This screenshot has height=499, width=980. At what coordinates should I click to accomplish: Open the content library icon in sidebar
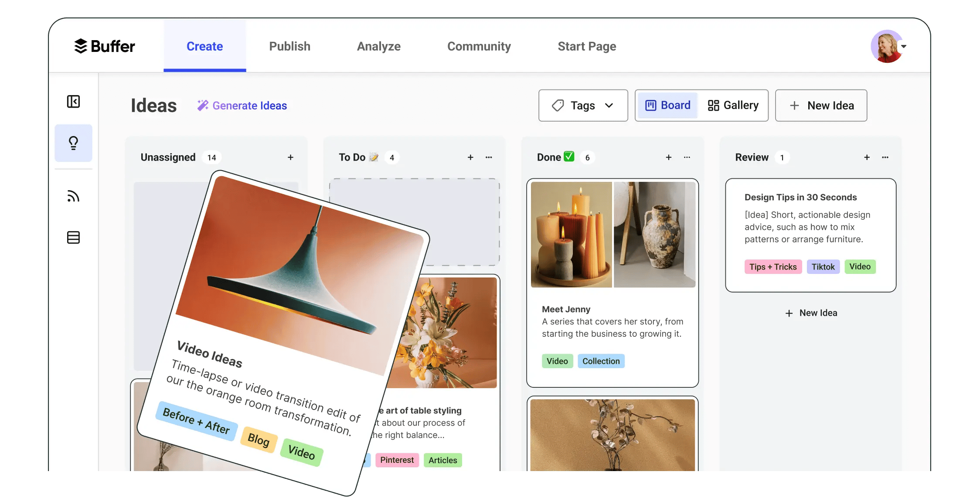coord(74,237)
